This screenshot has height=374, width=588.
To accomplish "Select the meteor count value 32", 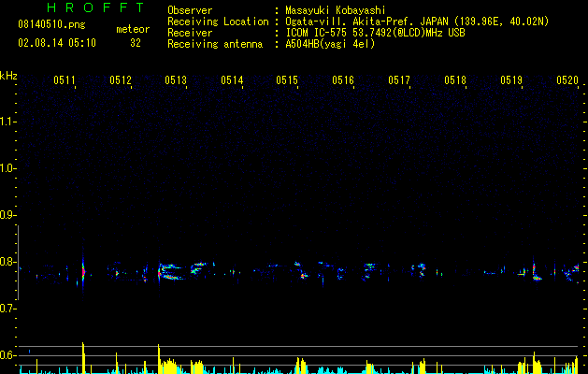I will tap(136, 43).
